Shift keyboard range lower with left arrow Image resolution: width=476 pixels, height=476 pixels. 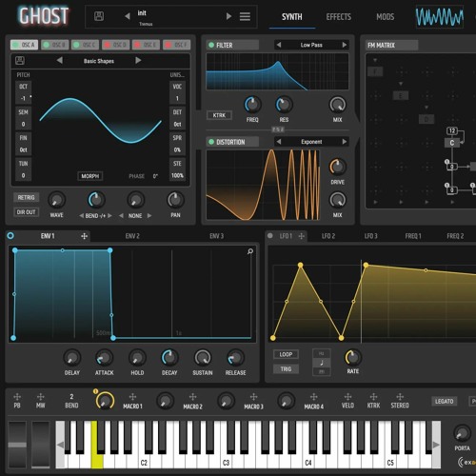60,445
